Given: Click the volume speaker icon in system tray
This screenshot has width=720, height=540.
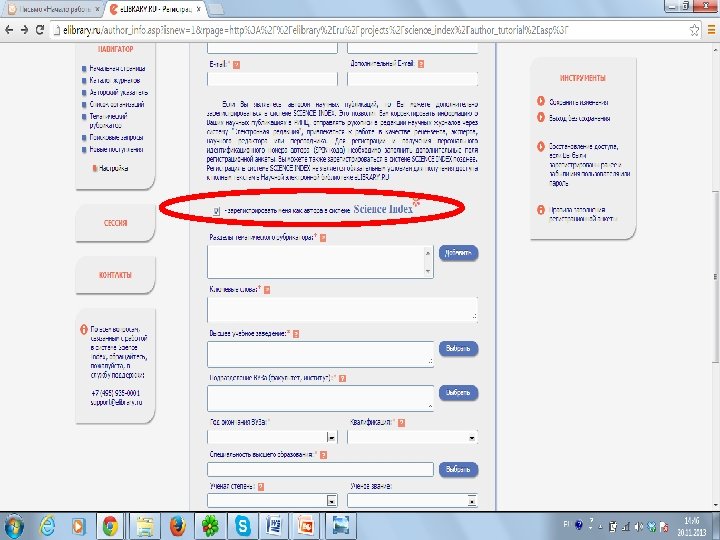Looking at the screenshot, I should [x=639, y=526].
